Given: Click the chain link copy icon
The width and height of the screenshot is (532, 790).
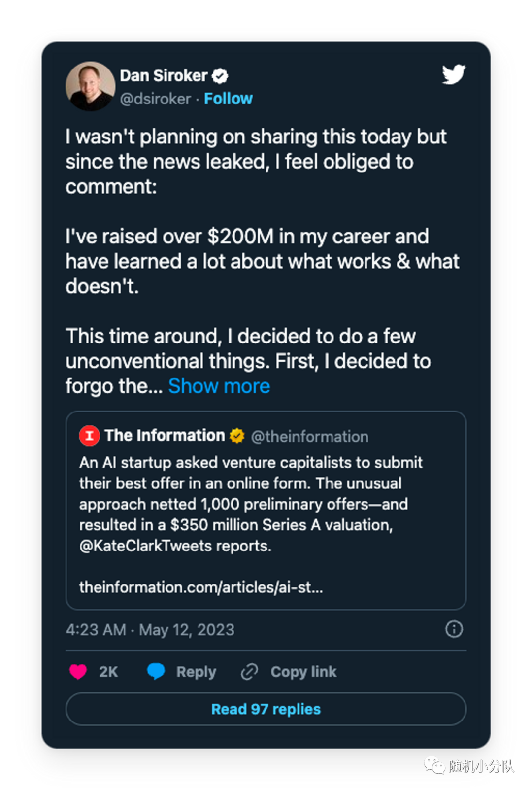Looking at the screenshot, I should point(249,671).
